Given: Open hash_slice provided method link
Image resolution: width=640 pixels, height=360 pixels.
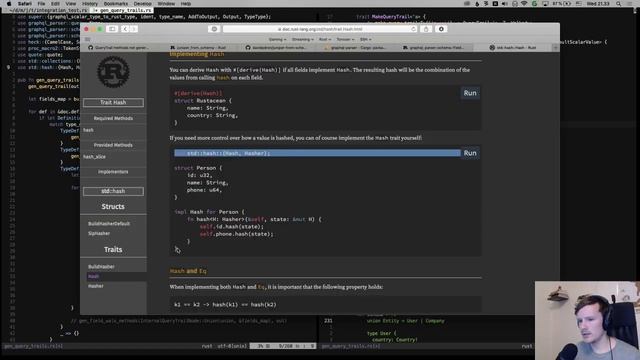Looking at the screenshot, I should click(x=94, y=157).
